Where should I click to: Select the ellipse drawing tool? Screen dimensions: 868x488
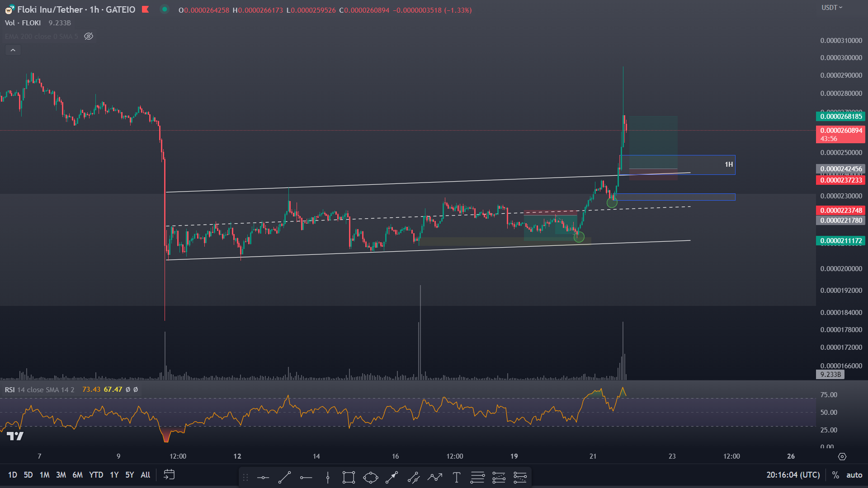coord(370,477)
